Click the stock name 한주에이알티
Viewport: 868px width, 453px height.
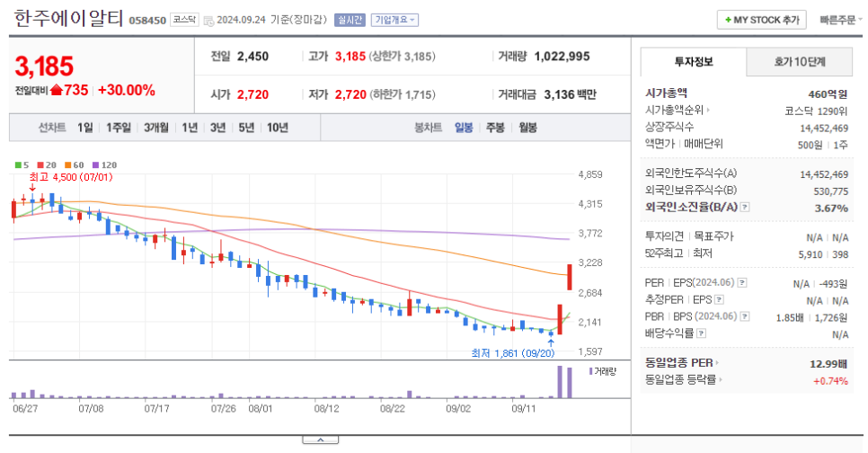point(68,19)
